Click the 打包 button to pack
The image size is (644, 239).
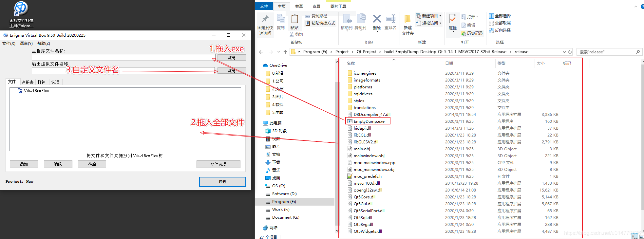[x=222, y=182]
